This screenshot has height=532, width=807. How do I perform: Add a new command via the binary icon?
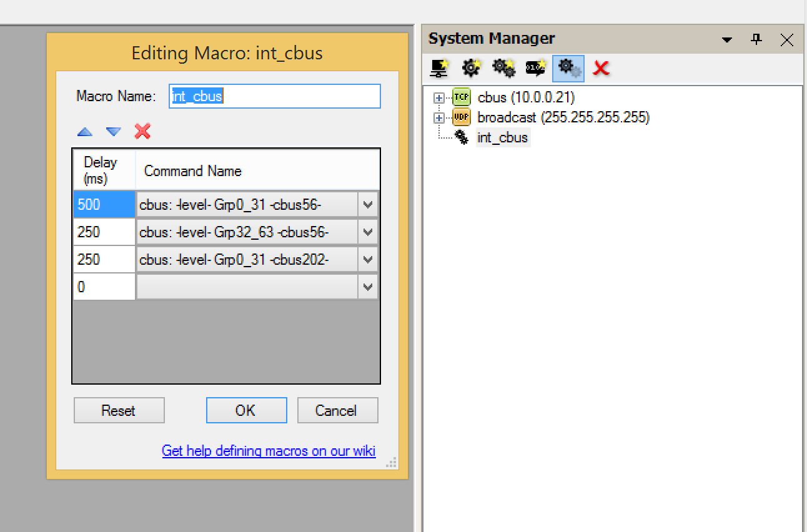[x=535, y=69]
